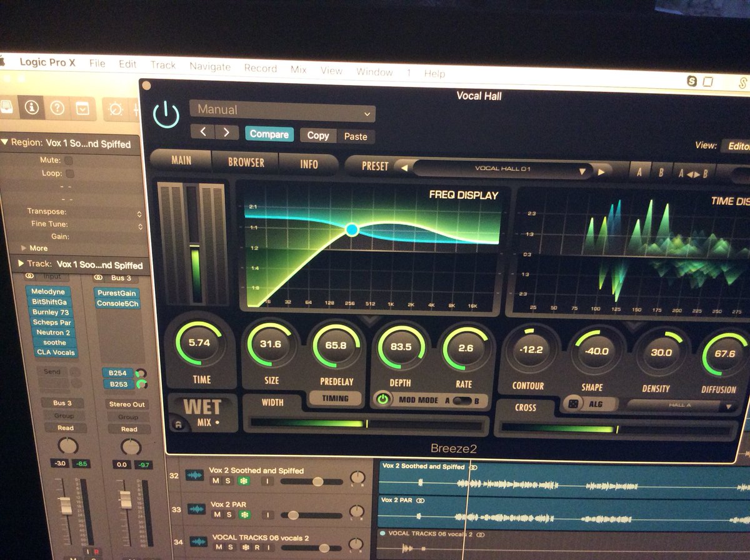The image size is (750, 560).
Task: Click the link icon in macOS menu bar
Action: [x=742, y=82]
